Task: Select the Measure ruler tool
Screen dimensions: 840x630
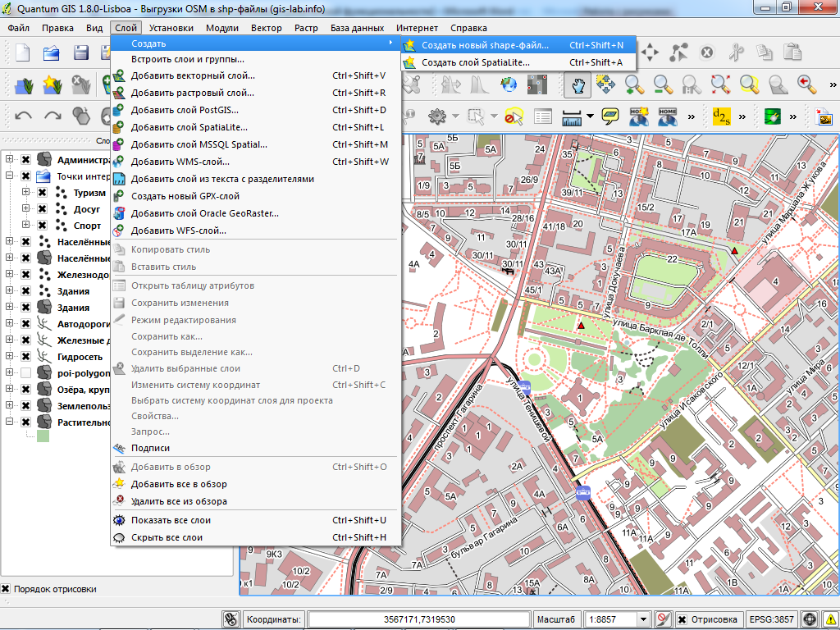Action: click(572, 116)
